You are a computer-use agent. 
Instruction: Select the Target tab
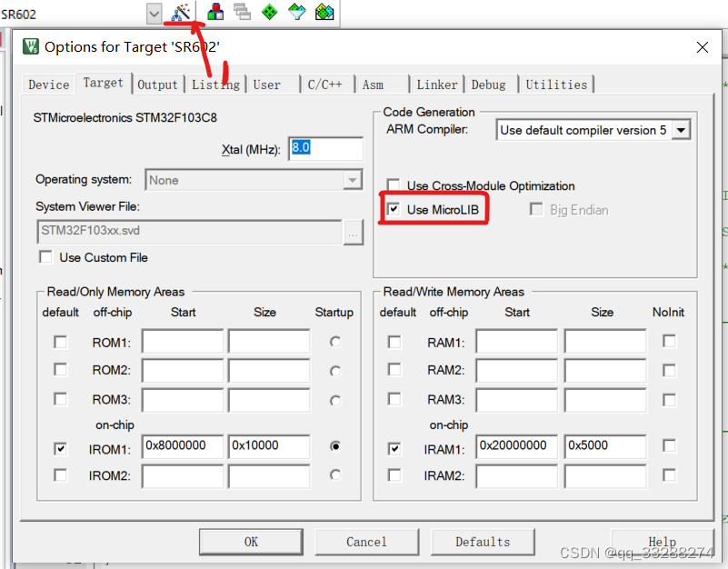click(103, 83)
